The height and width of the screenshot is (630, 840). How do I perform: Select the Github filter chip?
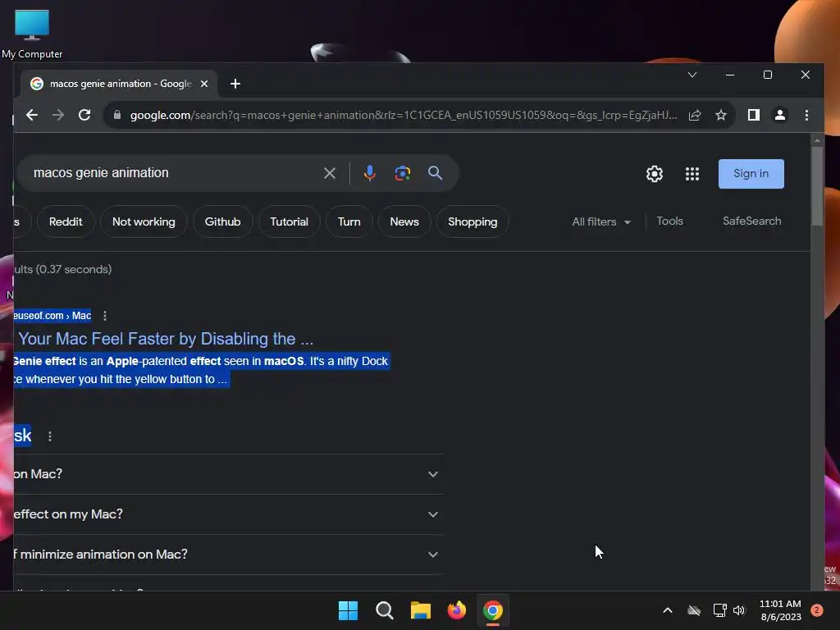[x=222, y=221]
